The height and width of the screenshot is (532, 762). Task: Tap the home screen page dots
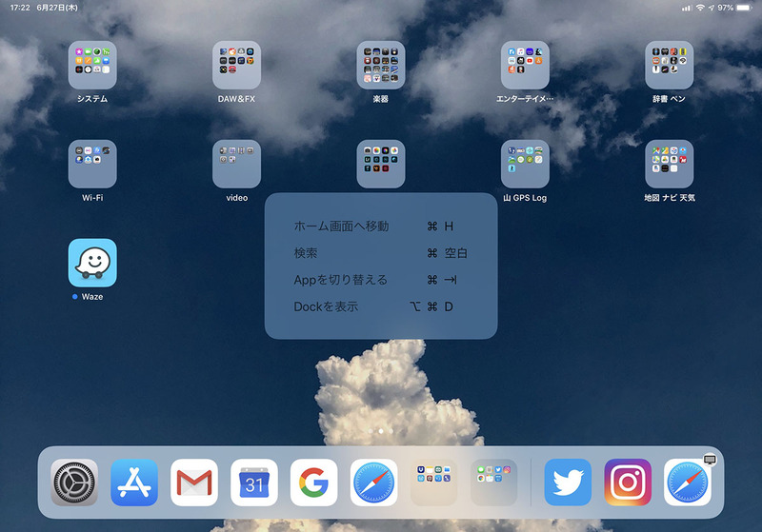tap(380, 431)
